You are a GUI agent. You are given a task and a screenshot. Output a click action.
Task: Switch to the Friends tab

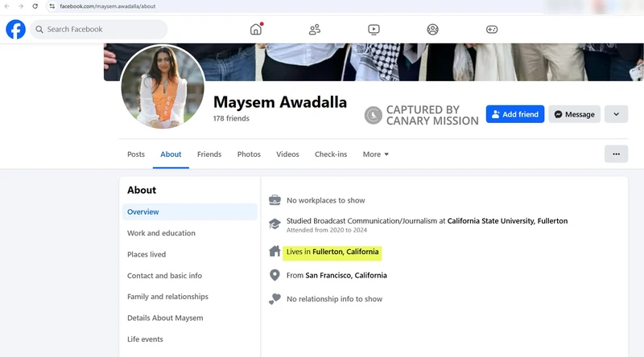209,154
